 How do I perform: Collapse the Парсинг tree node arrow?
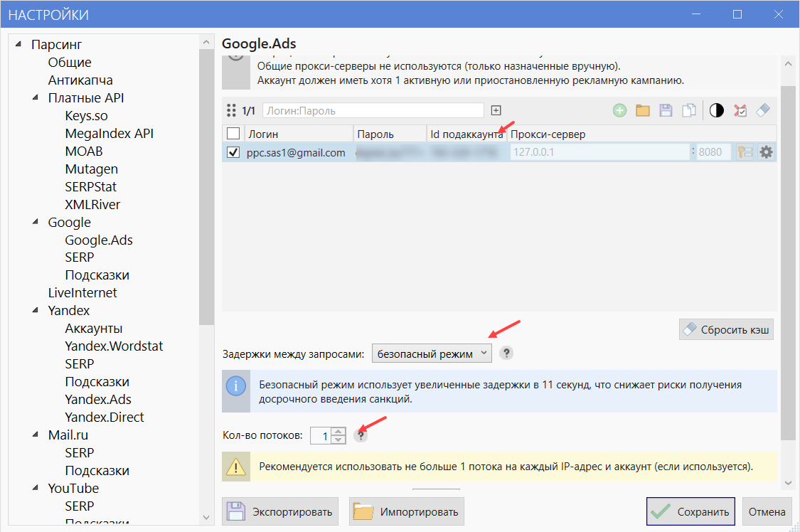point(19,44)
